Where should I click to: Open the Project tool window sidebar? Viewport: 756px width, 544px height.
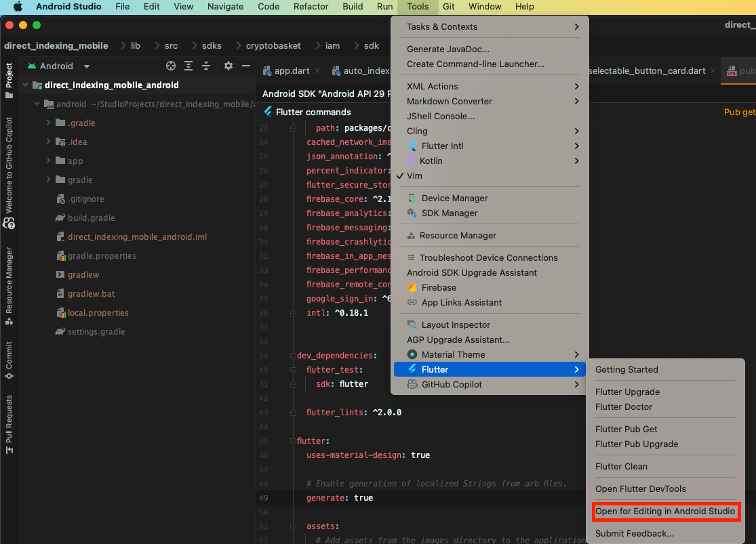(9, 81)
